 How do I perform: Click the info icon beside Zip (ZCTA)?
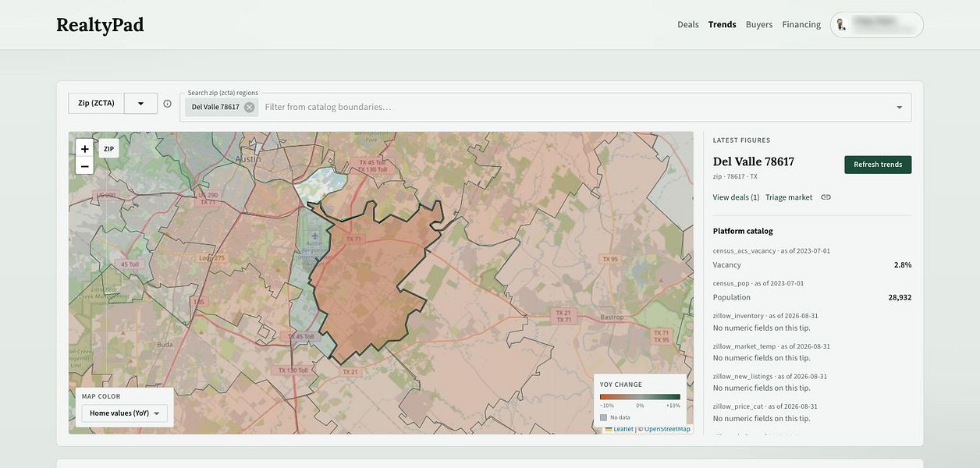167,104
